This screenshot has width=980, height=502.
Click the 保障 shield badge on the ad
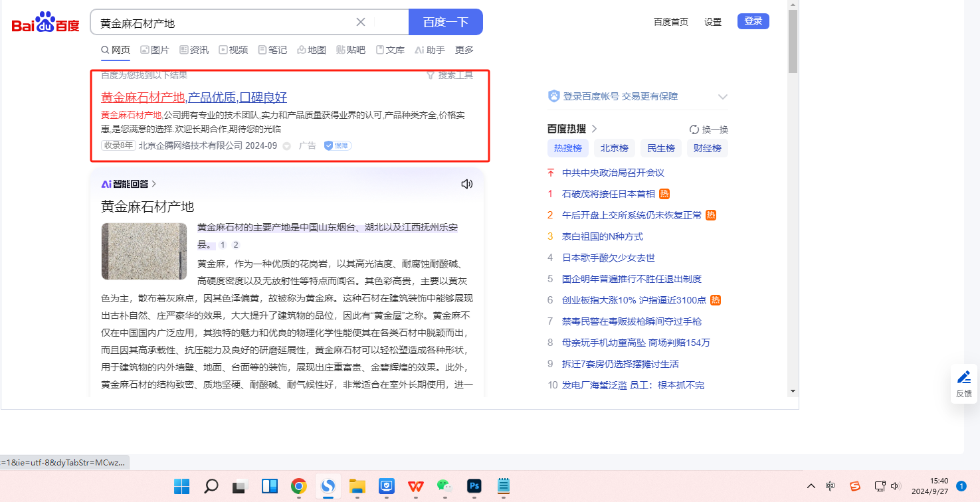[338, 145]
